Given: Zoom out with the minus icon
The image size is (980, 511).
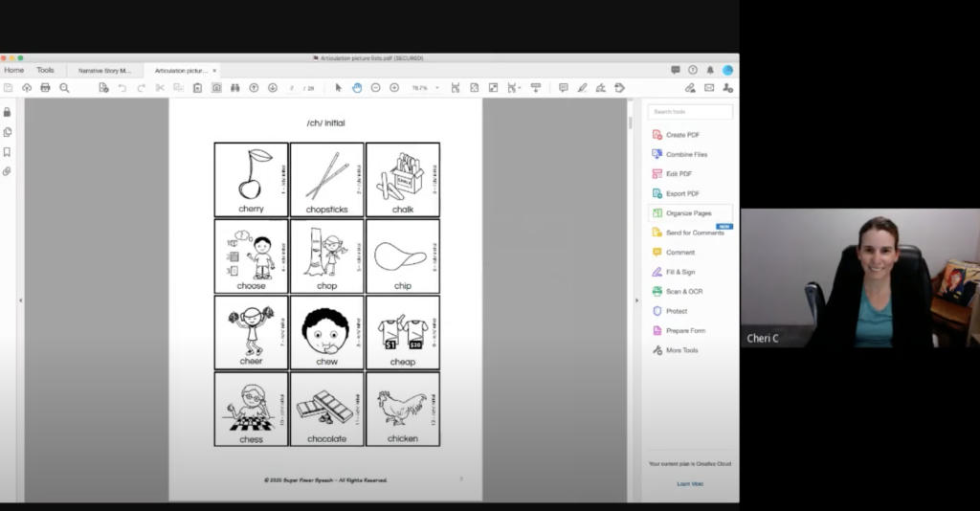Looking at the screenshot, I should (375, 88).
